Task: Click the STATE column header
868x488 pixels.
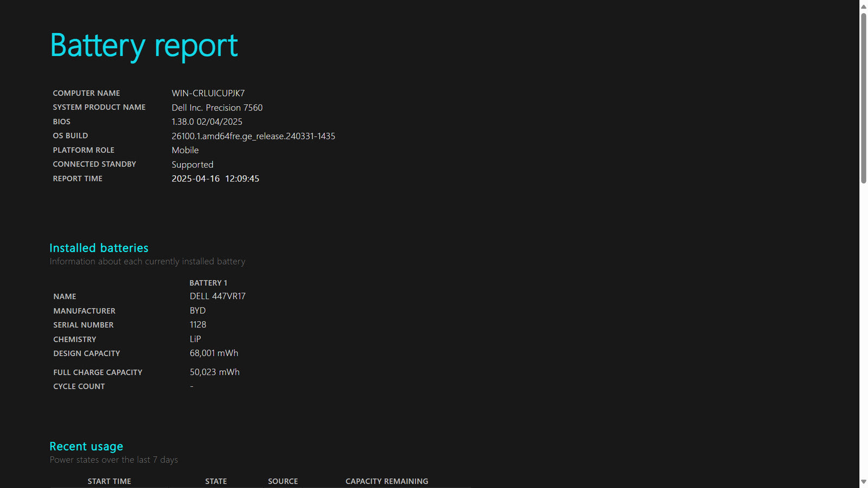Action: pyautogui.click(x=216, y=481)
